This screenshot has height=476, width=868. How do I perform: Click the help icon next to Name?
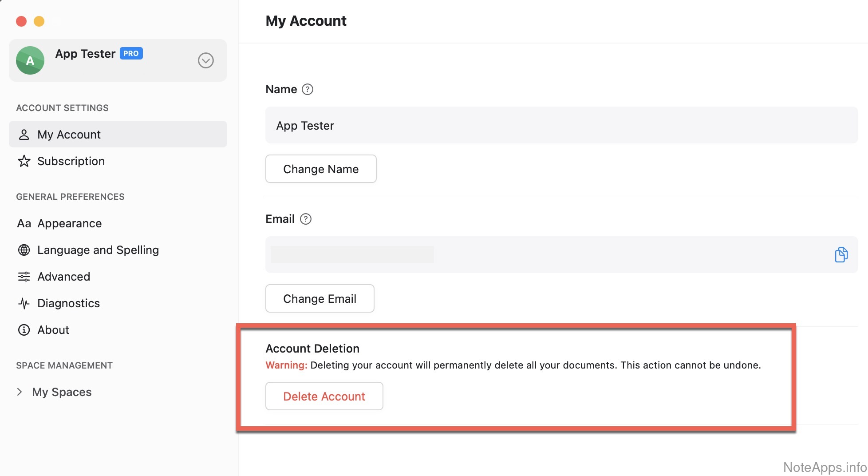[x=308, y=89]
